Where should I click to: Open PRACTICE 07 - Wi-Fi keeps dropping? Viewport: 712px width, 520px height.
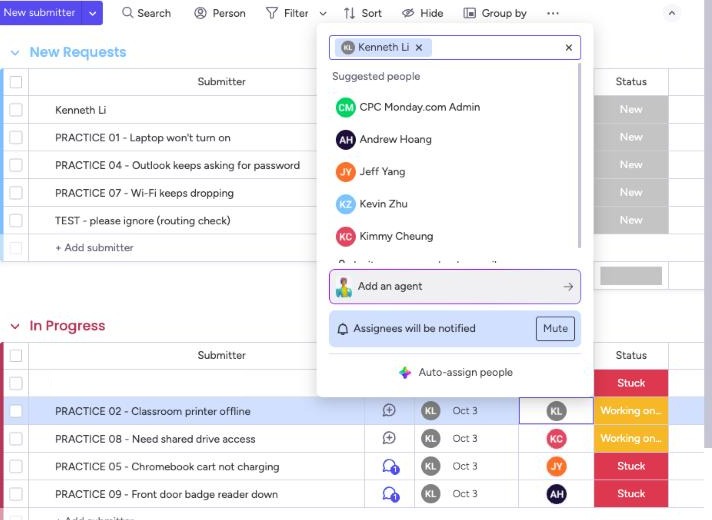pyautogui.click(x=144, y=193)
